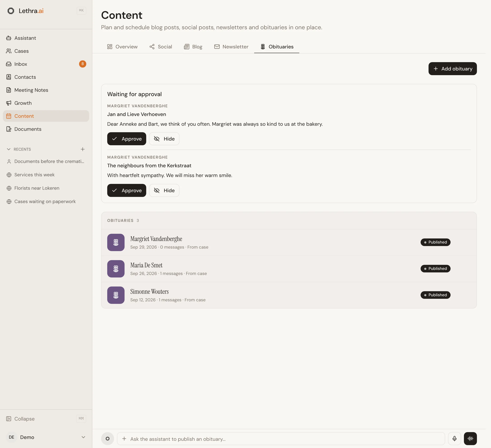Click the ⌘K shortcut badge

coord(81,10)
